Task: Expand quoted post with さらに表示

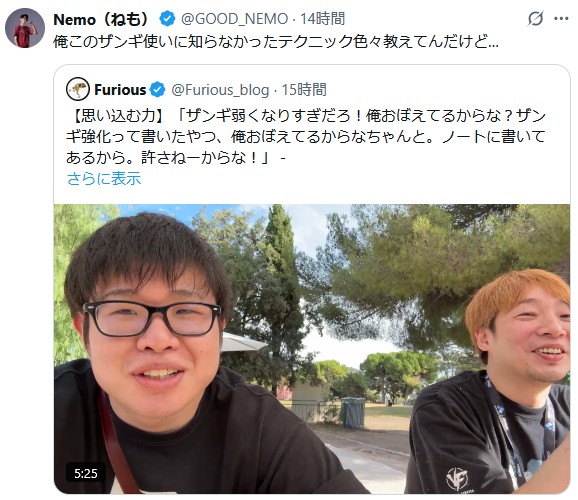Action: coord(104,178)
